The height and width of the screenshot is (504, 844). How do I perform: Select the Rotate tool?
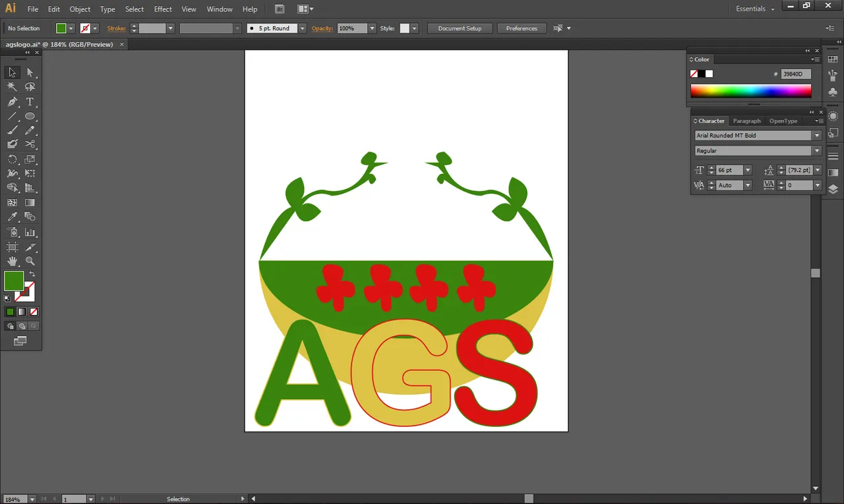point(12,159)
